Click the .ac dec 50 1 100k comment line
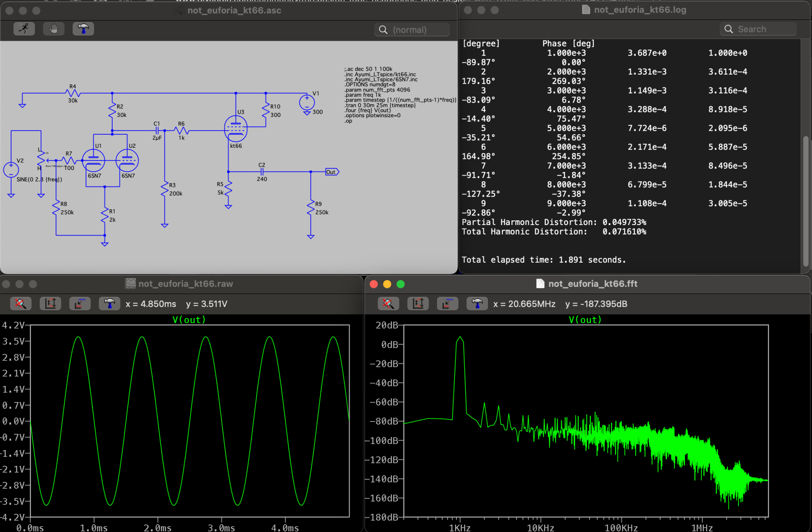 click(368, 69)
